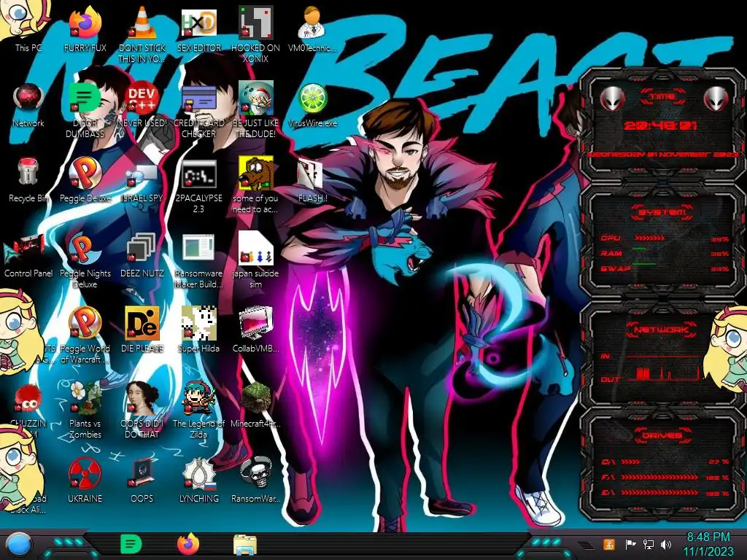Open the OOPS headphones shortcut

coord(142,480)
